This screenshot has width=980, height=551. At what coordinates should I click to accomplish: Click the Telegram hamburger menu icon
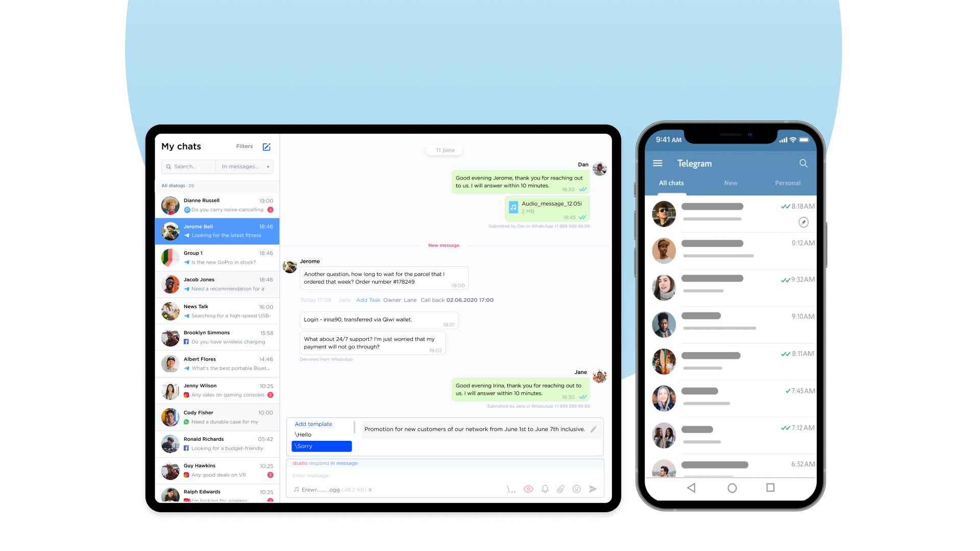point(657,163)
